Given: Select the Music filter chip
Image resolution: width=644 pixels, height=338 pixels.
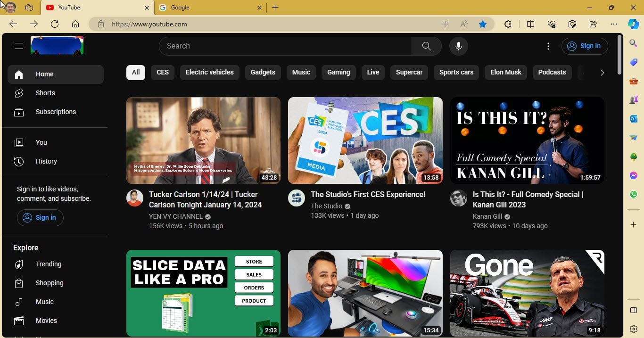Looking at the screenshot, I should [301, 73].
